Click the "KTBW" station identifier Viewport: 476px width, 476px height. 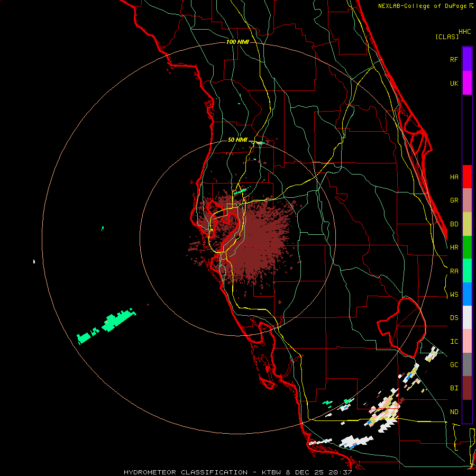point(271,472)
